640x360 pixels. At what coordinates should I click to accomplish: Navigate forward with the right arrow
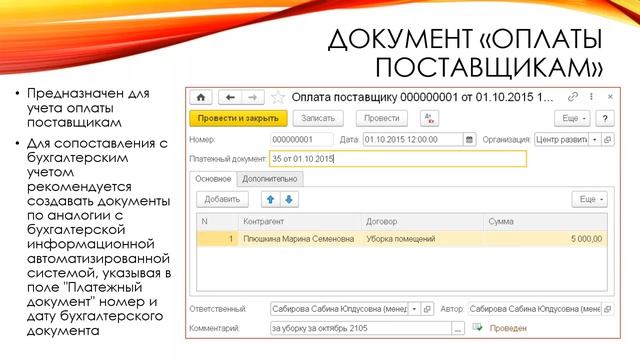[x=253, y=98]
